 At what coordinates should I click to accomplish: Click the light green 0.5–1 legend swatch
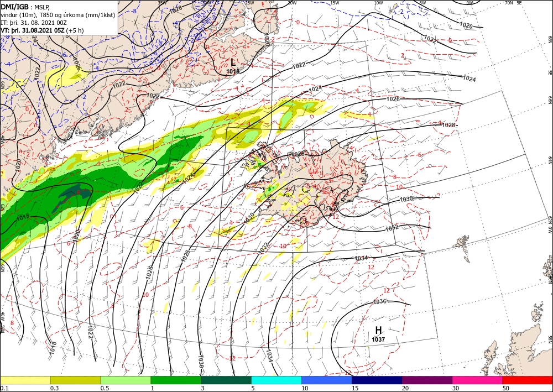click(x=126, y=380)
